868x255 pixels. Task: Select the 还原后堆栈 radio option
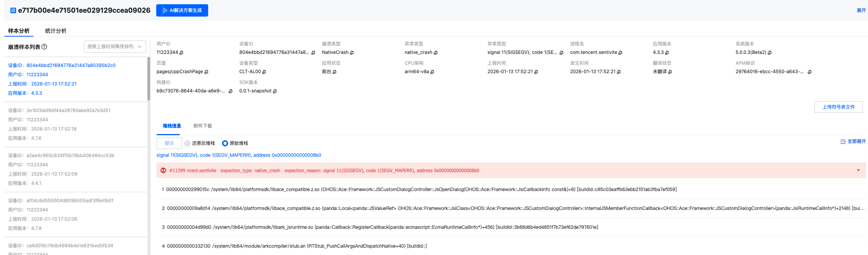tap(187, 143)
